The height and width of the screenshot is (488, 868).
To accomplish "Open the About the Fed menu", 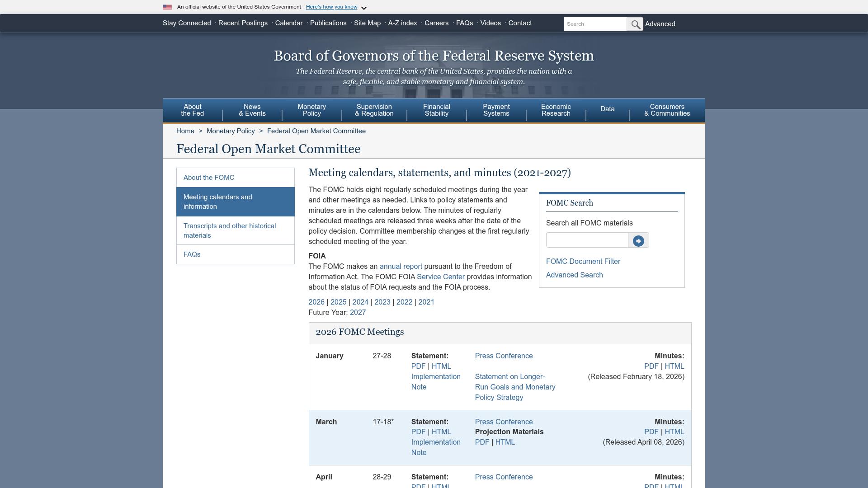I will coord(193,110).
